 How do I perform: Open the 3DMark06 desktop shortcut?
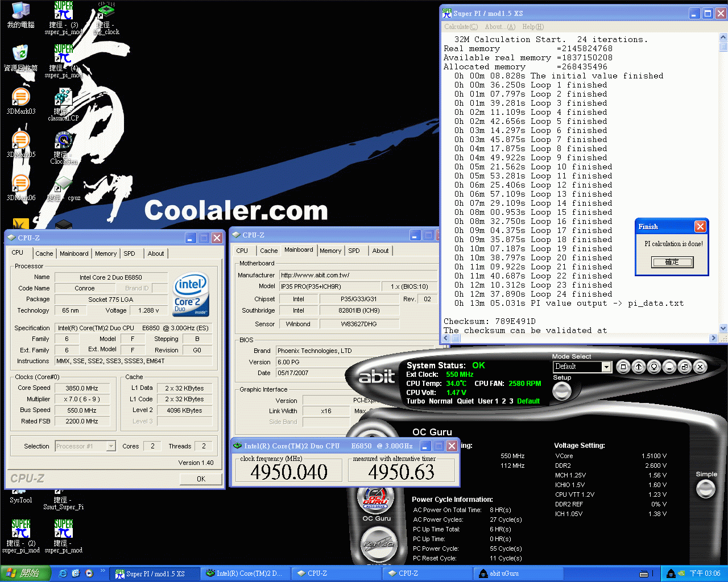pos(20,188)
